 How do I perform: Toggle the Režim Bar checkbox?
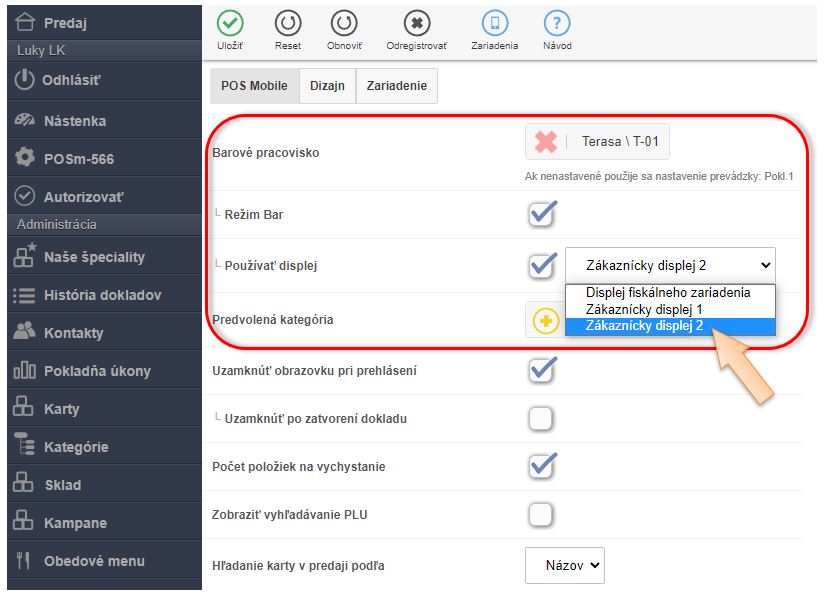tap(542, 214)
